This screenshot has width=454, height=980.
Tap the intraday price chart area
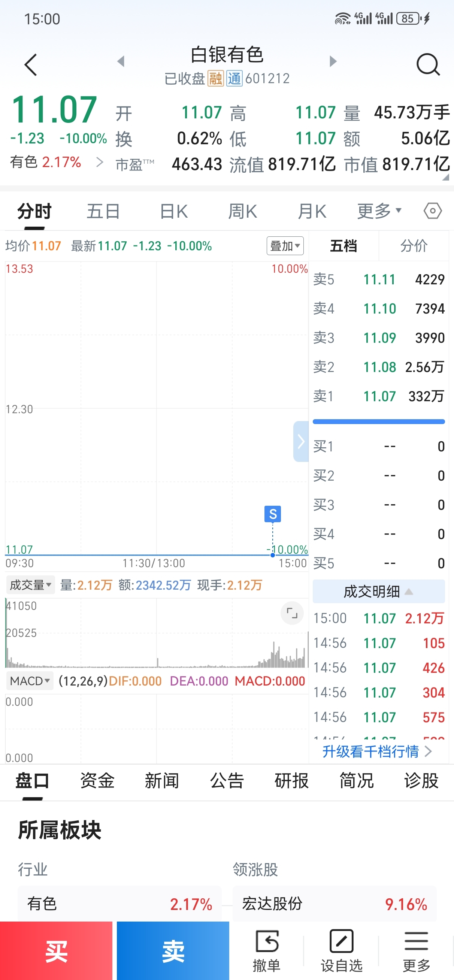click(x=157, y=409)
